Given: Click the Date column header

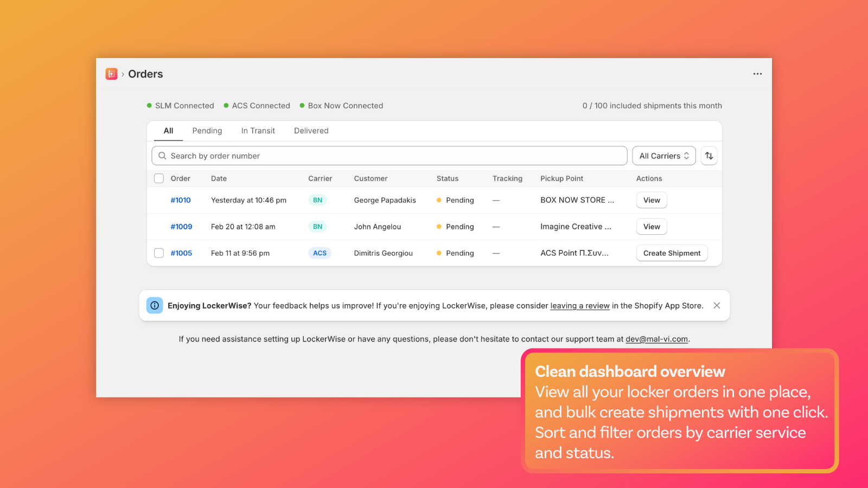Looking at the screenshot, I should [x=219, y=178].
